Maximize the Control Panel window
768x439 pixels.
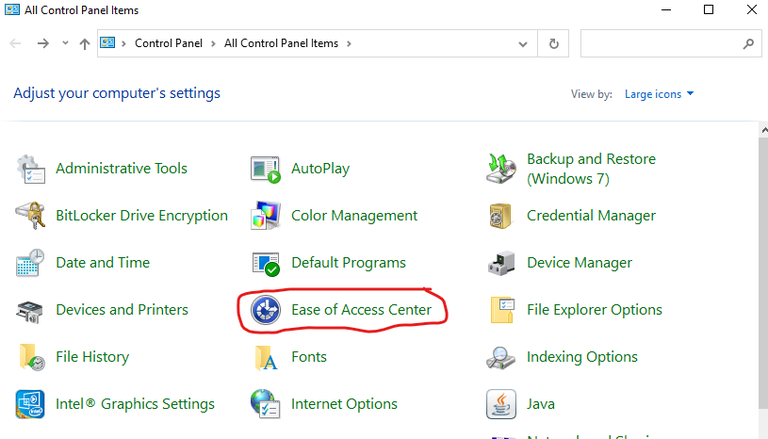[x=708, y=10]
